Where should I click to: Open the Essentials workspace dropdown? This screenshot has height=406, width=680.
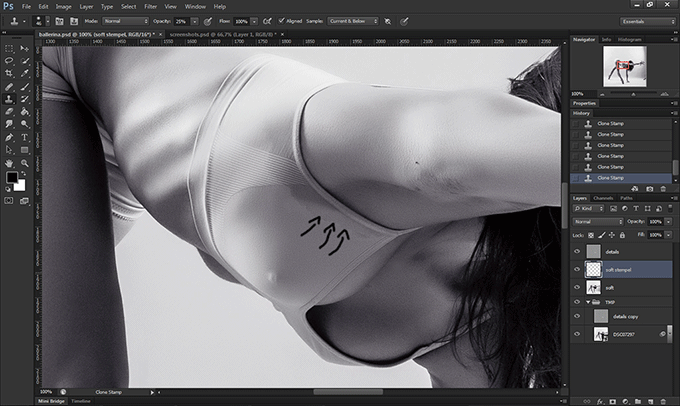click(647, 21)
